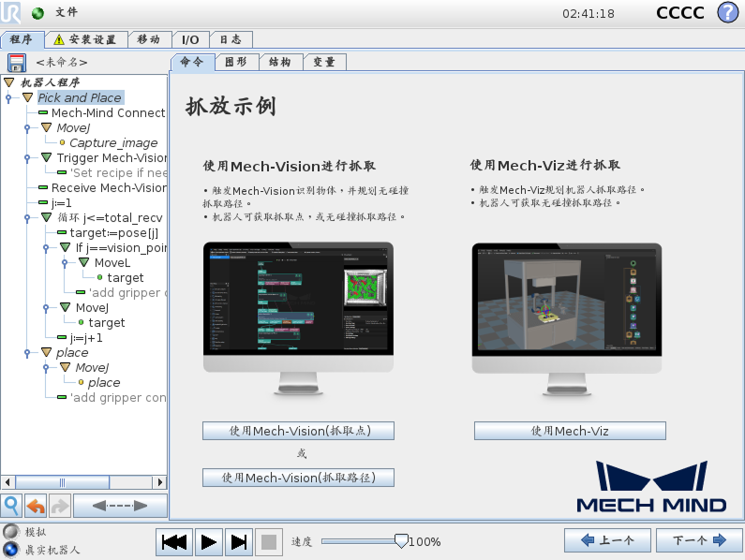Select the 结构 subtab
745x560 pixels.
pyautogui.click(x=280, y=62)
